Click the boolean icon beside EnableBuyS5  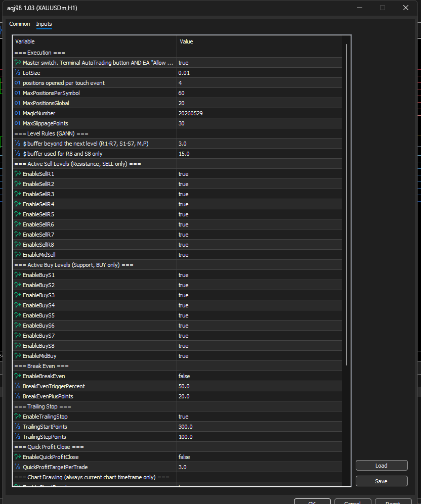(x=17, y=315)
